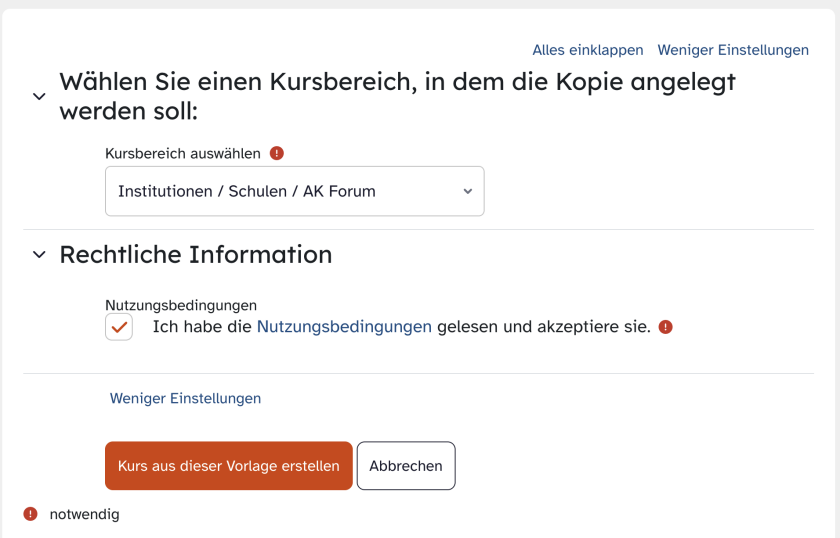Click lower Weniger Einstellungen link

pyautogui.click(x=185, y=398)
